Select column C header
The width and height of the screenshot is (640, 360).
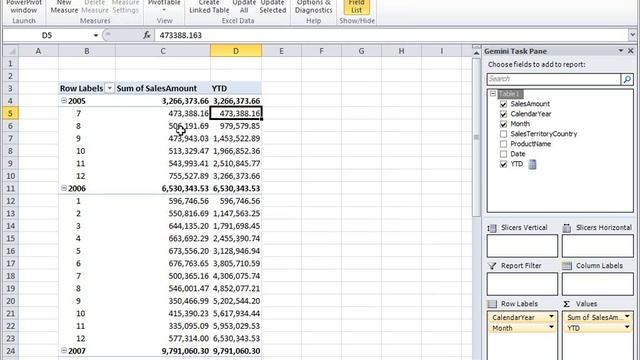(x=163, y=51)
